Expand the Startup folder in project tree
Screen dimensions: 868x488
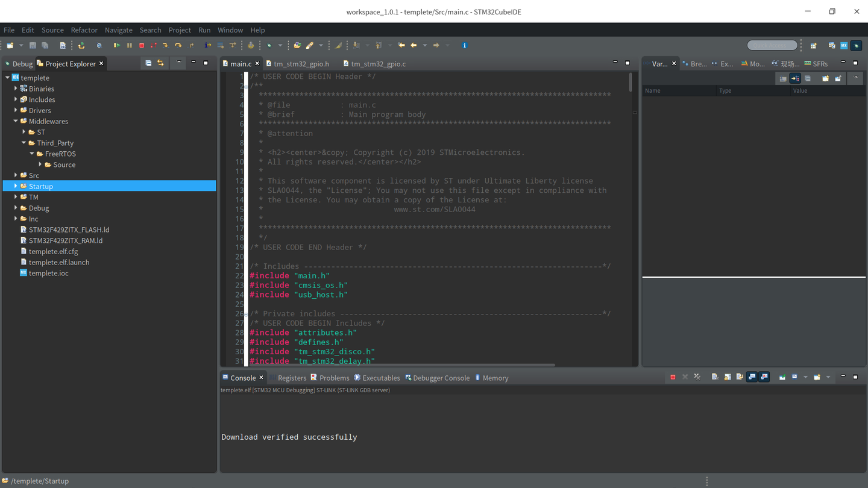[x=16, y=186]
